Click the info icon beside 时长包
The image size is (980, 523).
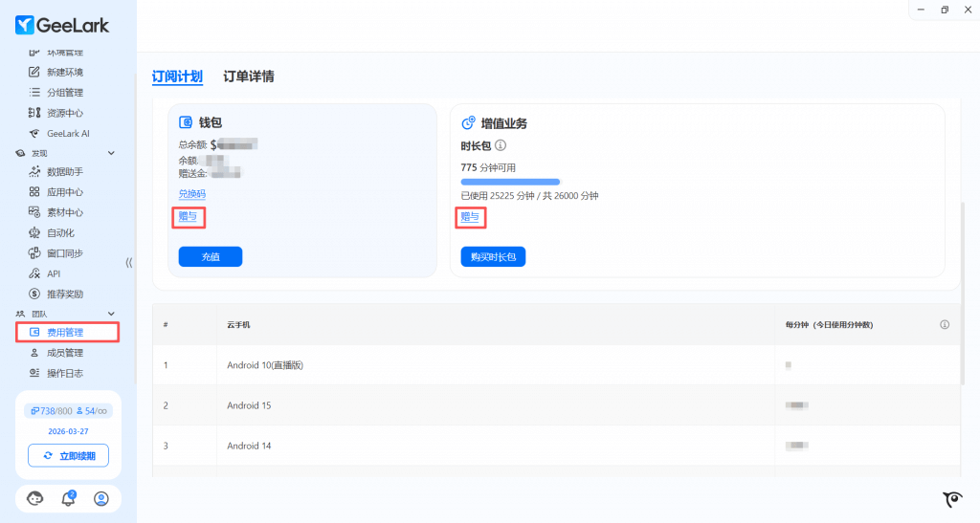coord(501,145)
